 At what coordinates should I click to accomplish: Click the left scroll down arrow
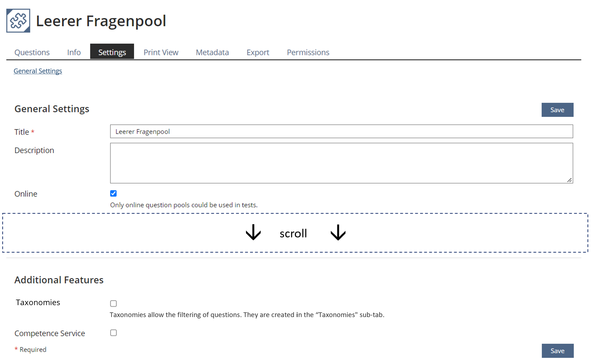tap(253, 232)
